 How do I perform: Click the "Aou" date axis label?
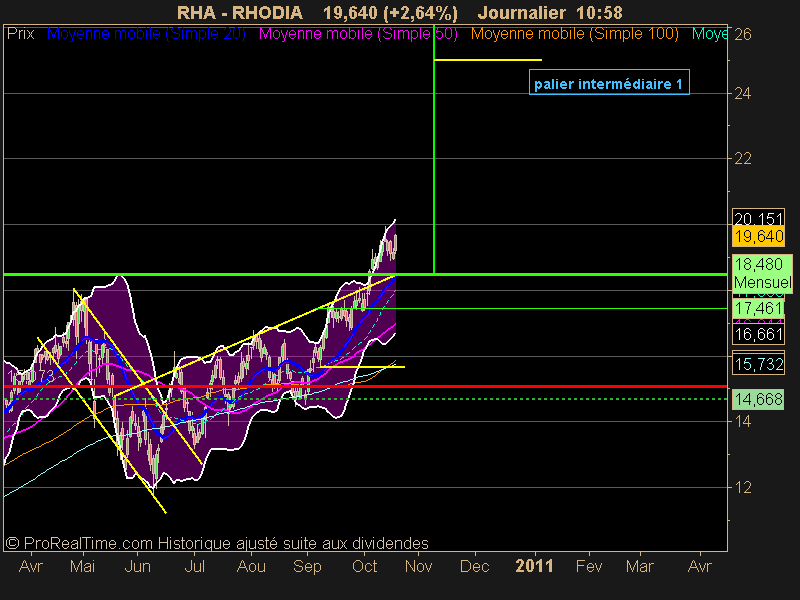point(252,566)
